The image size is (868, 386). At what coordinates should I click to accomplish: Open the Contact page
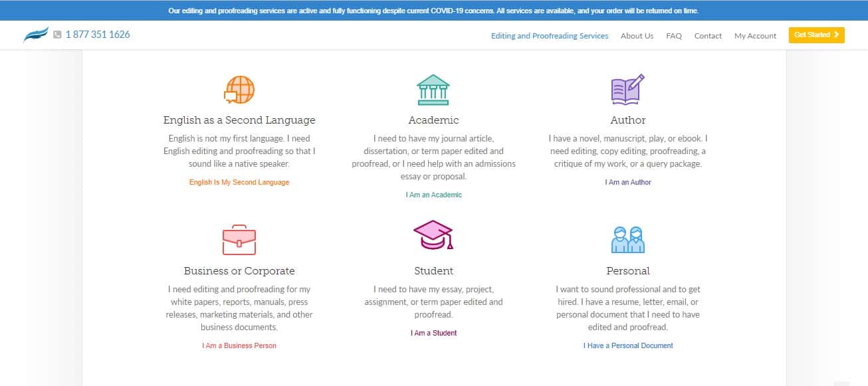pos(708,36)
